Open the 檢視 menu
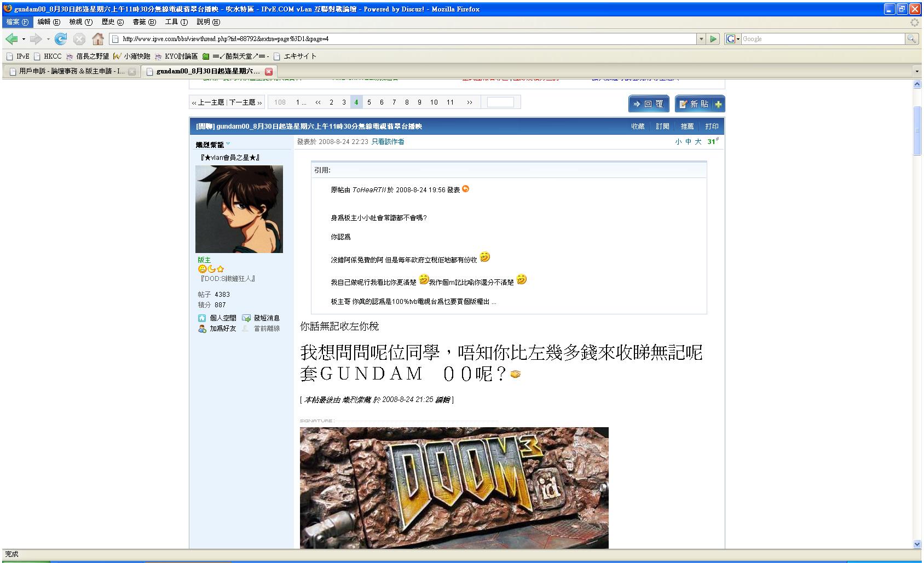Screen dimensions: 924x563 point(80,22)
